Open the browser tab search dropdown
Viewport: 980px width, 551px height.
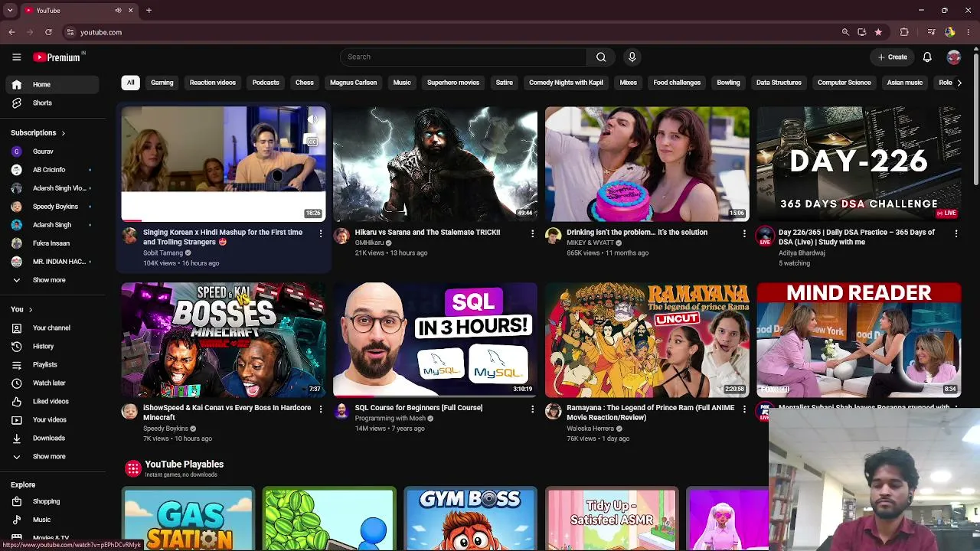click(x=11, y=11)
